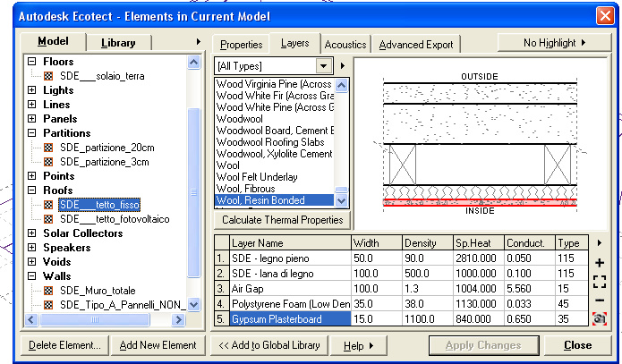This screenshot has width=622, height=364.
Task: Open the Help button menu
Action: [358, 346]
